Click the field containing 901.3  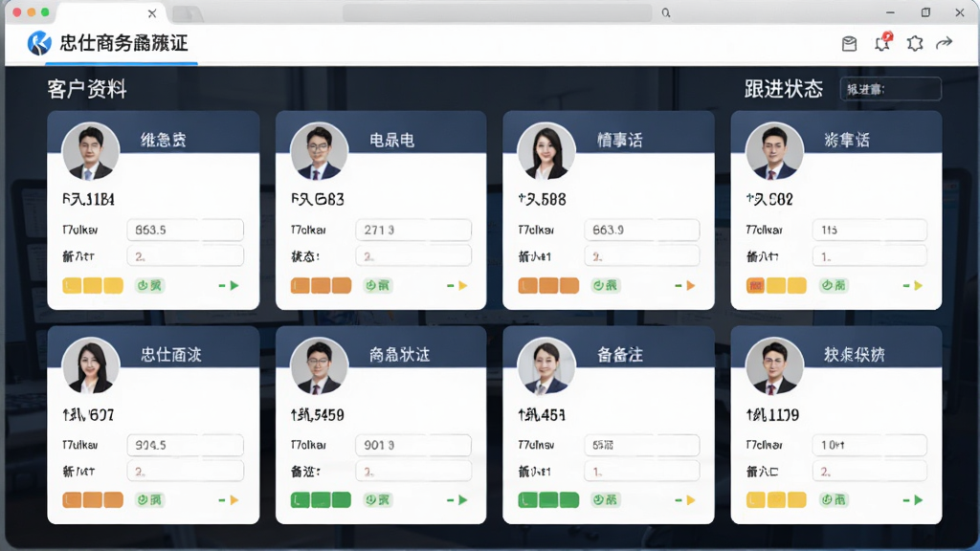413,445
